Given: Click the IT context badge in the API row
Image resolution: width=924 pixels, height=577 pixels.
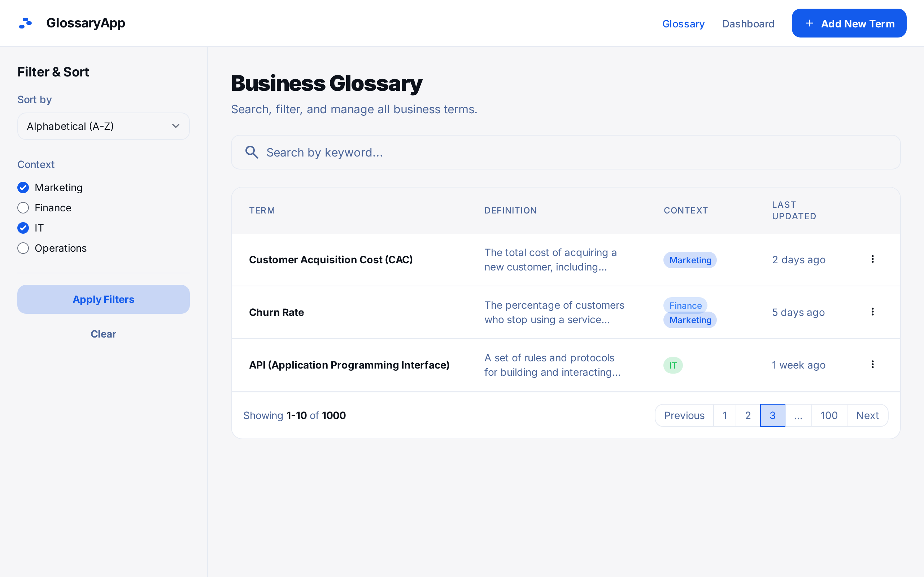Looking at the screenshot, I should [x=673, y=365].
